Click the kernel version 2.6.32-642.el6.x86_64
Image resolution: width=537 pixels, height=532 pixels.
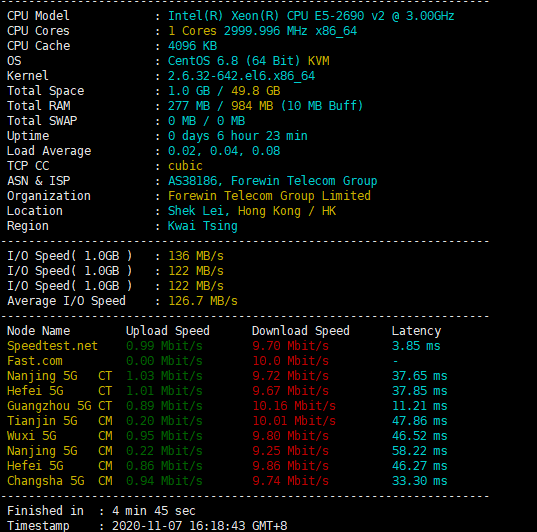[x=241, y=76]
